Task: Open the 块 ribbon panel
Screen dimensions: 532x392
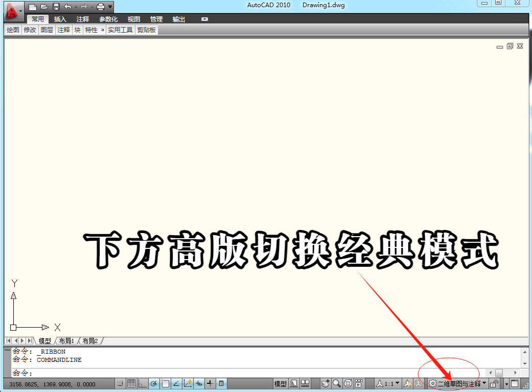Action: click(x=77, y=30)
